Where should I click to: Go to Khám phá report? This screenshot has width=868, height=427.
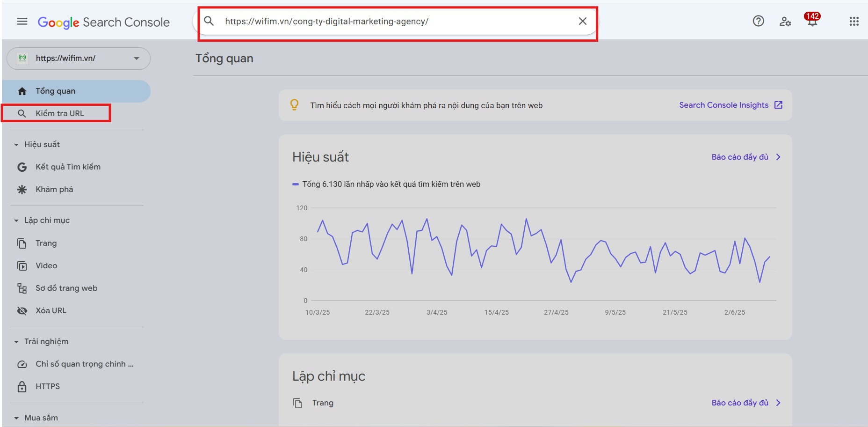[54, 190]
